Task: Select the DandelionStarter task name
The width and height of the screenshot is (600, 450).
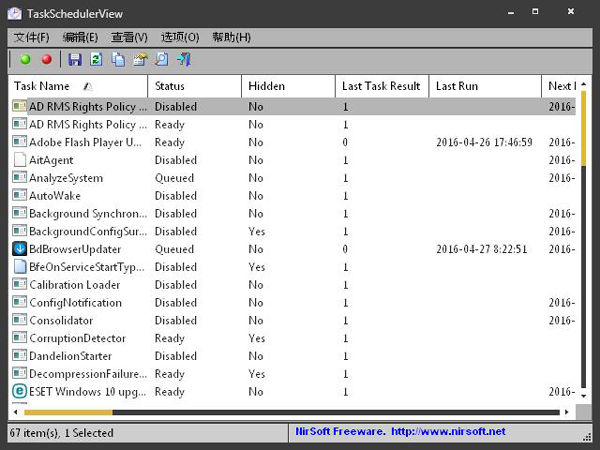Action: pyautogui.click(x=70, y=356)
